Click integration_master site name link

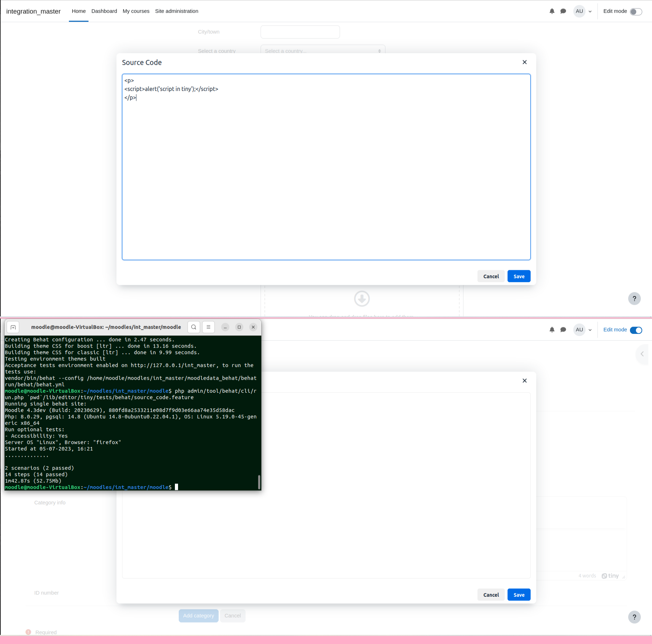click(33, 11)
